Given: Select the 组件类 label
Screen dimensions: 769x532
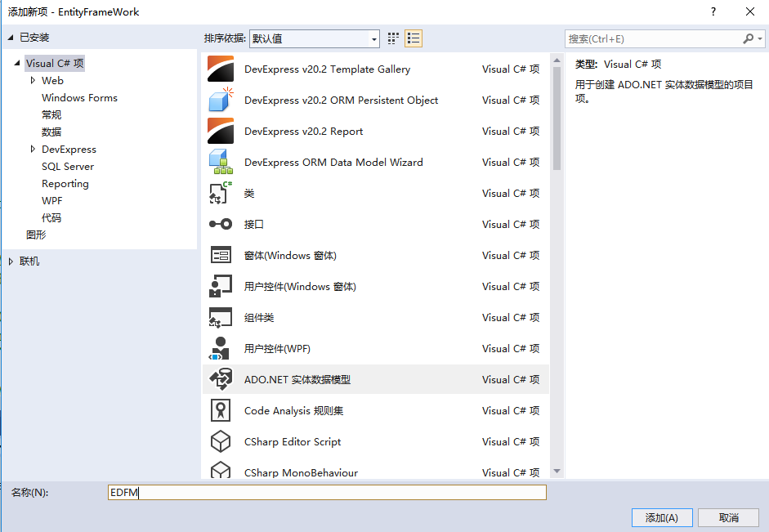Looking at the screenshot, I should click(259, 317).
